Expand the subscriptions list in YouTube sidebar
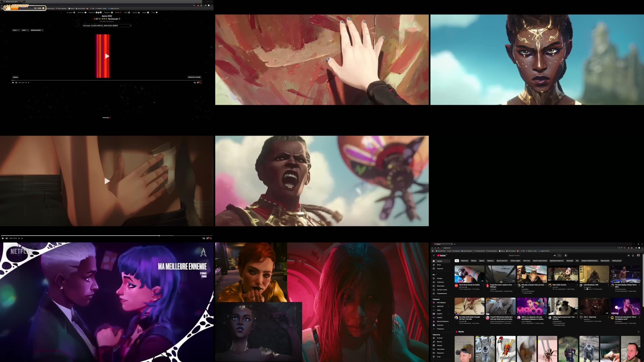The width and height of the screenshot is (644, 362). coord(440,329)
